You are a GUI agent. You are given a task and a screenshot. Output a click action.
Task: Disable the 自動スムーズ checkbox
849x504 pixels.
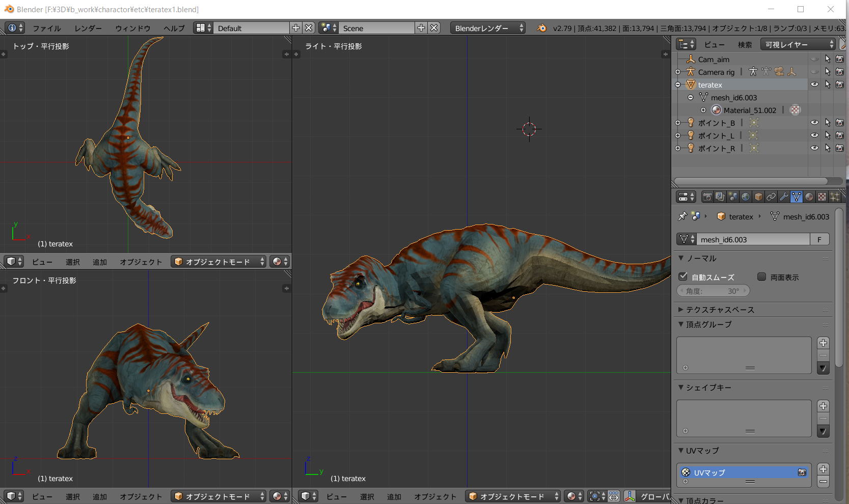tap(683, 277)
